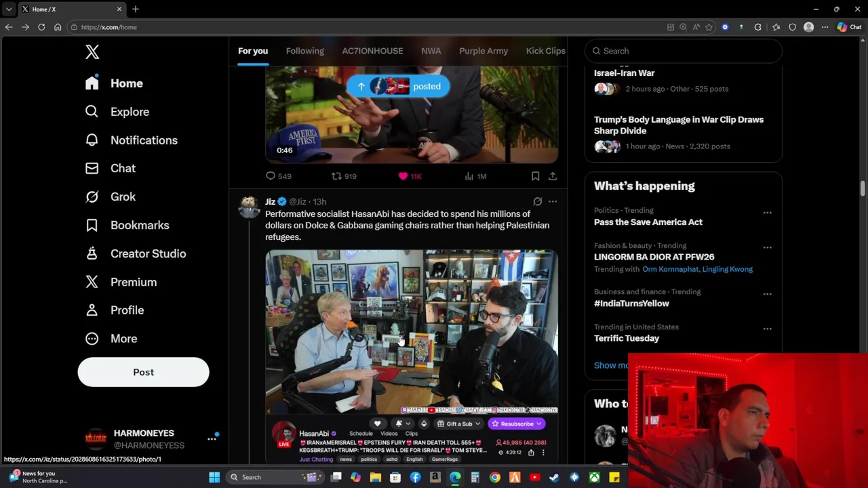This screenshot has width=868, height=488.
Task: Open the #IndiaTurnsYellow trend
Action: [631, 304]
